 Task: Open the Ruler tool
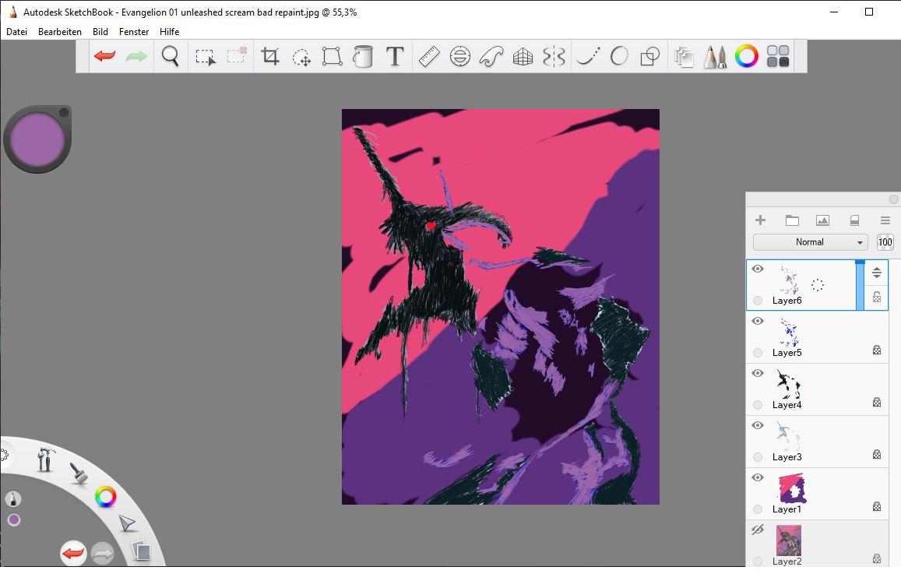tap(429, 56)
